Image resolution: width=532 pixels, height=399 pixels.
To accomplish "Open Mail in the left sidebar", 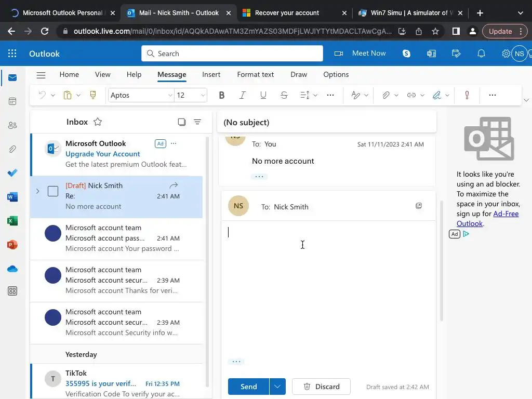I will click(x=12, y=78).
